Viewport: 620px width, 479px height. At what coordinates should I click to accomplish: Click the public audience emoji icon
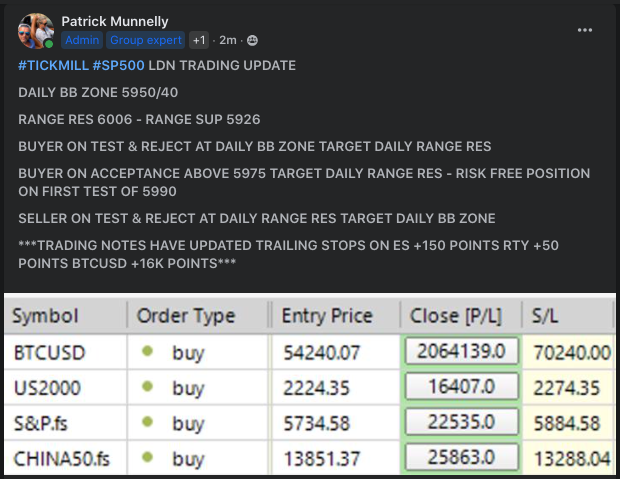pos(252,40)
